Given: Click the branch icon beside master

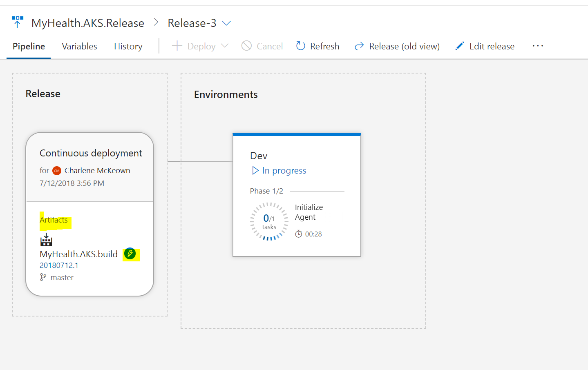Looking at the screenshot, I should 43,277.
